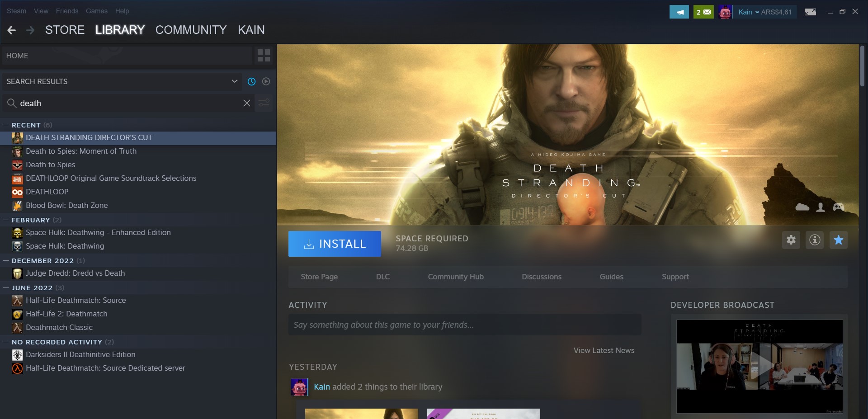Play the developer broadcast video

click(x=759, y=367)
